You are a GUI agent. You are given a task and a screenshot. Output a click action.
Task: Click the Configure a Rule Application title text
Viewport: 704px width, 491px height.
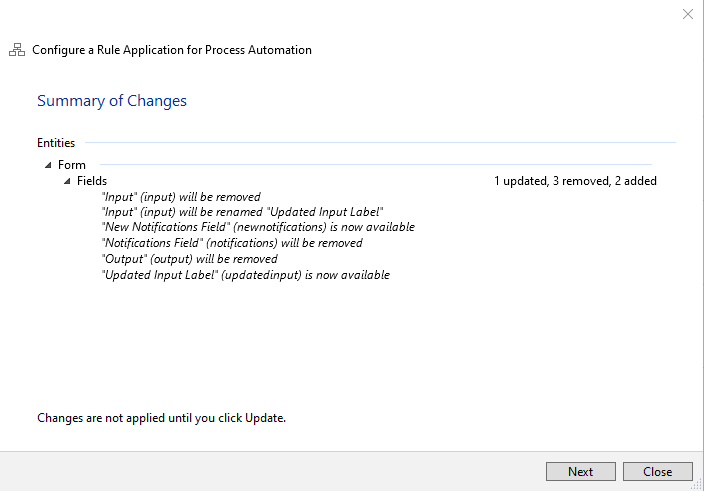point(172,50)
